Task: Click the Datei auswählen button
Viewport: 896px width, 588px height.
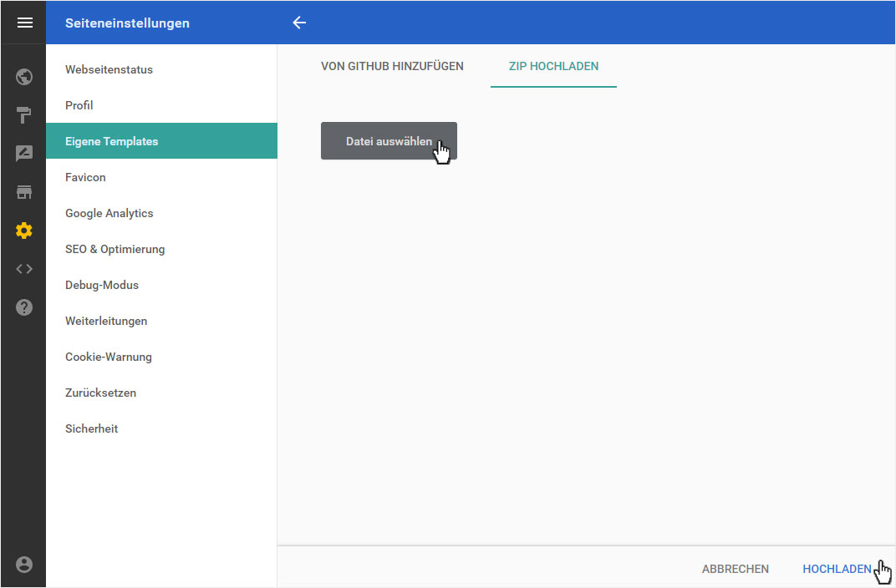Action: 389,141
